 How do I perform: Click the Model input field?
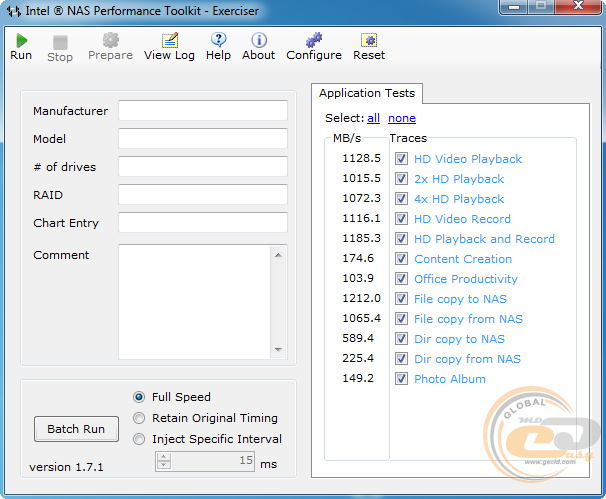[203, 138]
